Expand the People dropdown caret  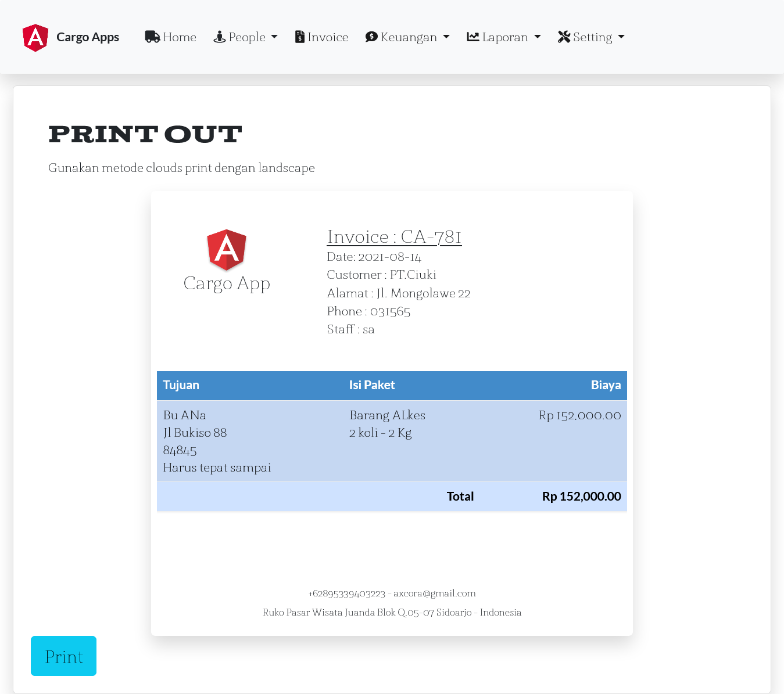[x=274, y=37]
